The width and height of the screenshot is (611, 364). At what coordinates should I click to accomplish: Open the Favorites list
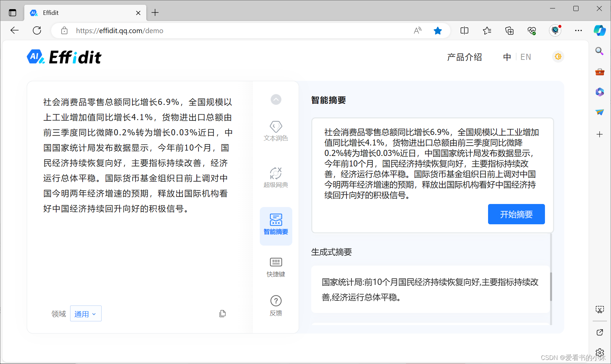[487, 30]
